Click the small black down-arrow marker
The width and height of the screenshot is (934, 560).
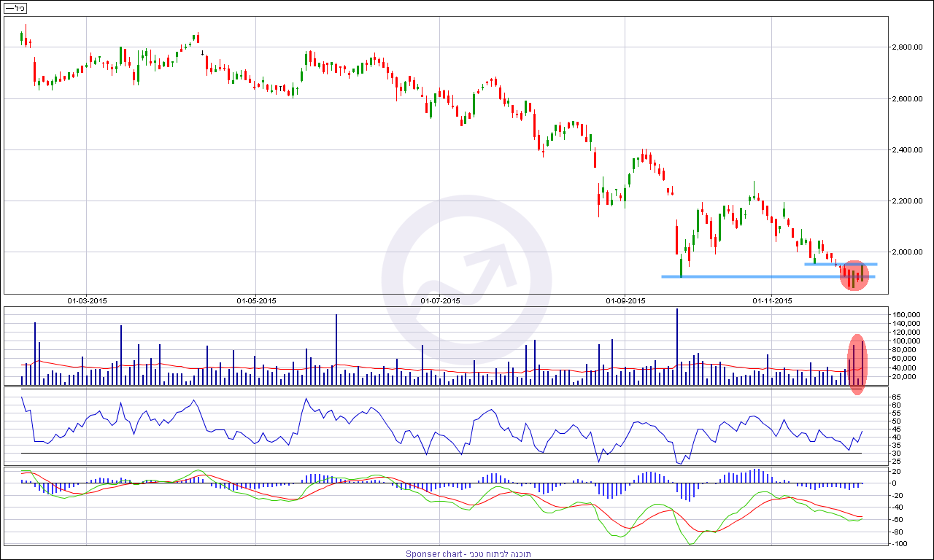click(202, 52)
